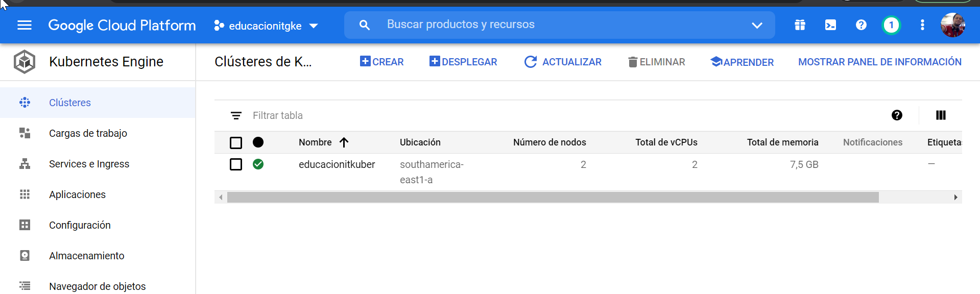Activate Cloud Shell terminal icon

coord(830,25)
